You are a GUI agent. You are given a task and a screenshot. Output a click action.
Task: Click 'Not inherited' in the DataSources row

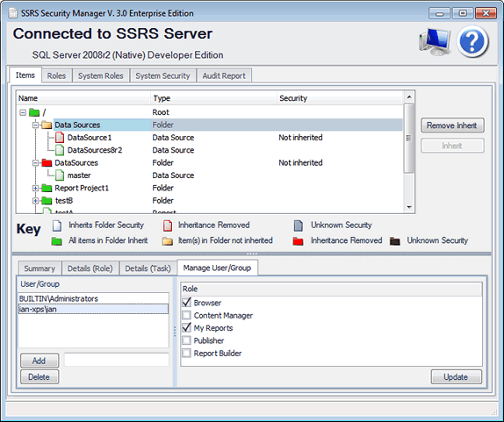[x=300, y=163]
